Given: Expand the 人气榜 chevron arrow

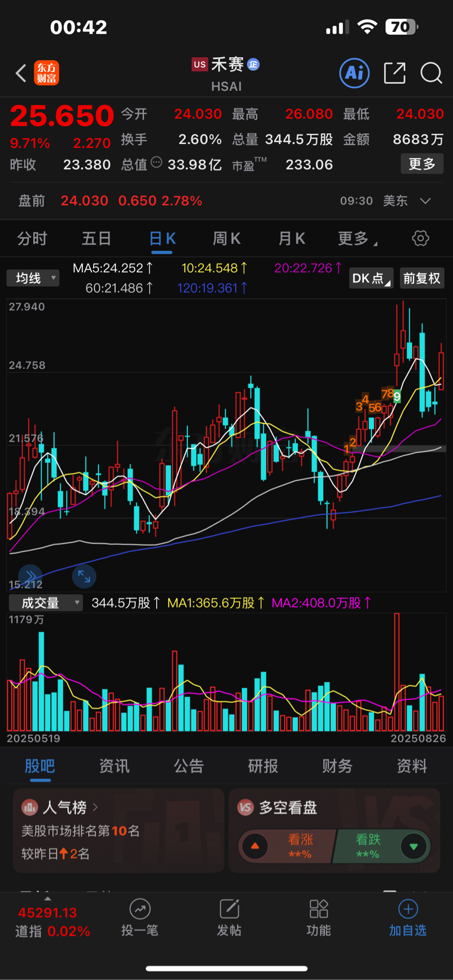Looking at the screenshot, I should tap(95, 807).
